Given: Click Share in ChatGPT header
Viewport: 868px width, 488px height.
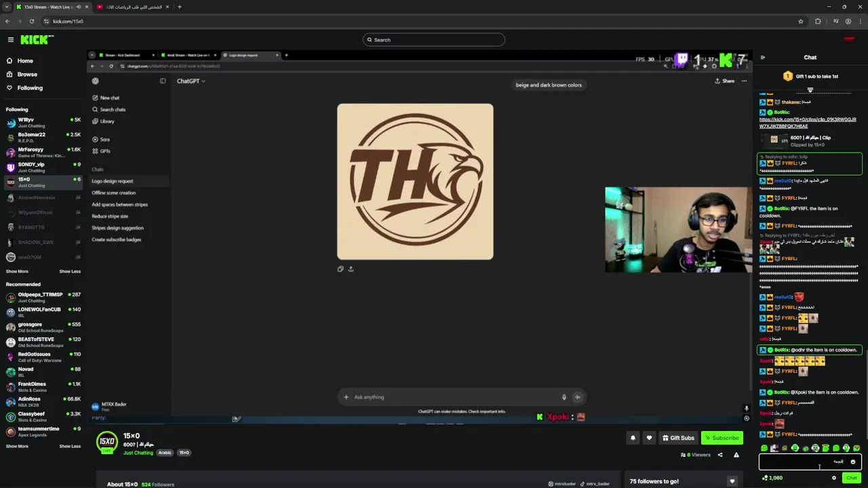Looking at the screenshot, I should click(x=724, y=81).
